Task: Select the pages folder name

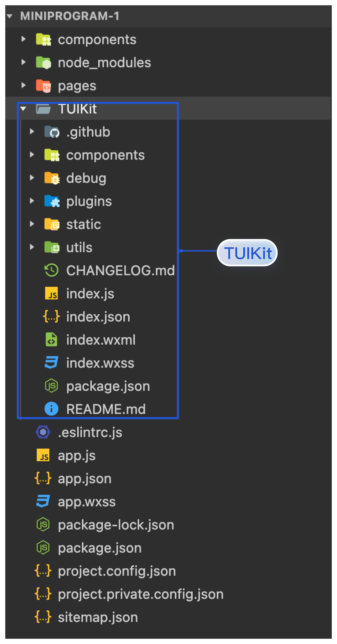Action: [x=77, y=87]
